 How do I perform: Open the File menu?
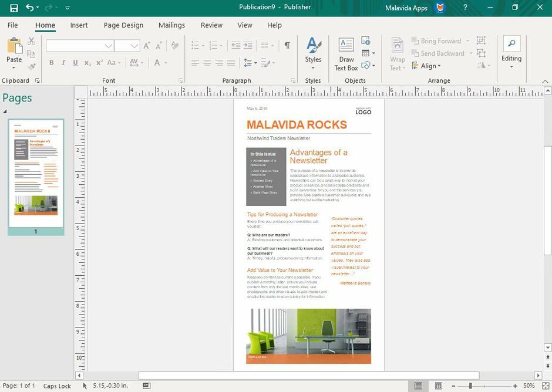(13, 25)
